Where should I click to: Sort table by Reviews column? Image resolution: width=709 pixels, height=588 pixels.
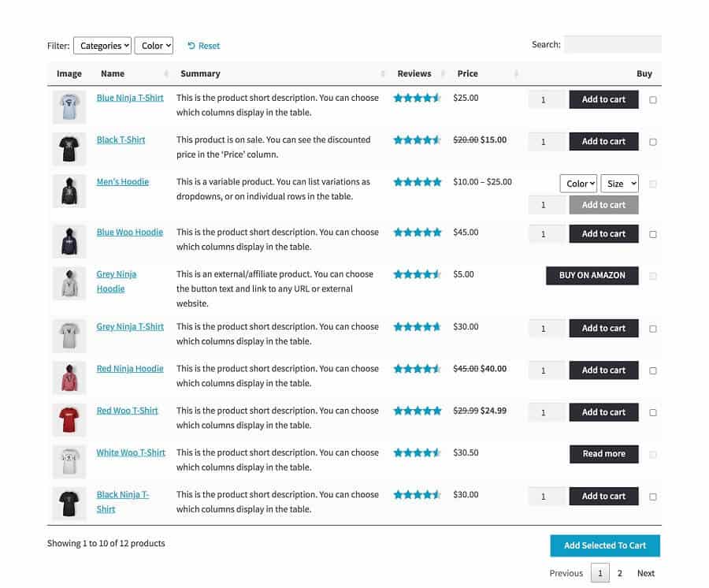point(420,73)
